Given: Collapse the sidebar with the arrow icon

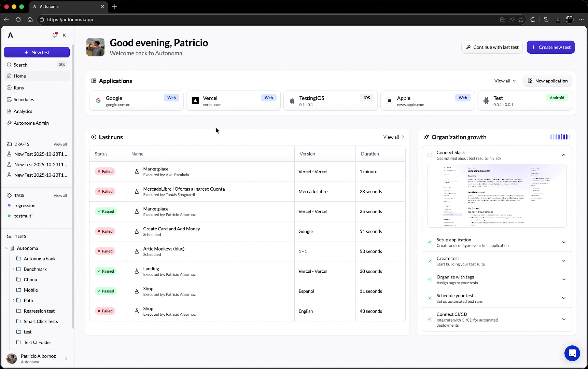Looking at the screenshot, I should click(65, 35).
